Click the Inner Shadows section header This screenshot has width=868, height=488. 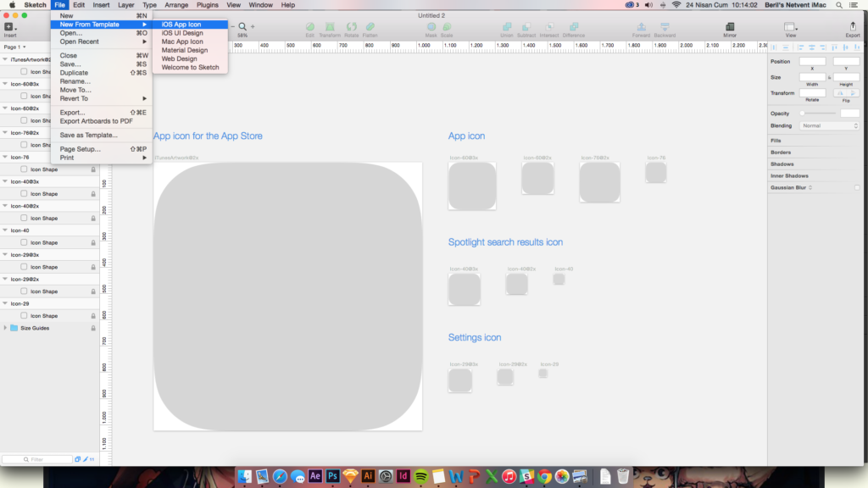tap(789, 176)
